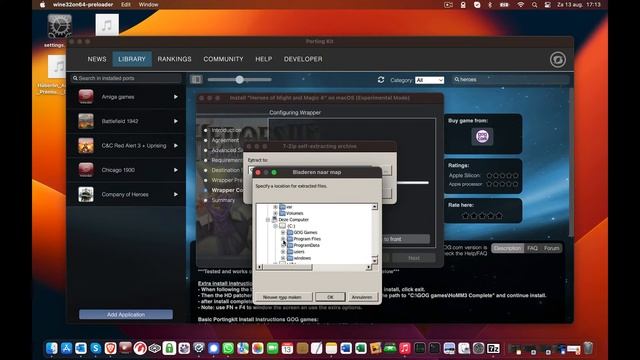Launch Skype from the Dock
640x360 pixels.
(x=96, y=348)
